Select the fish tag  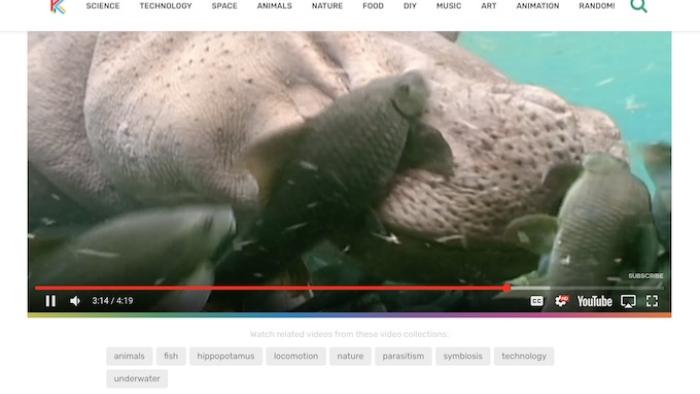(171, 356)
